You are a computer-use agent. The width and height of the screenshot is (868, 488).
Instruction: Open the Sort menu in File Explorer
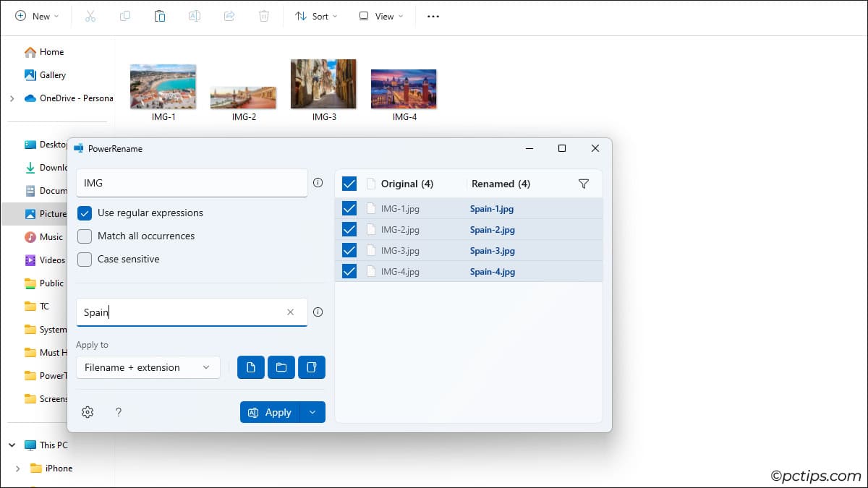coord(316,16)
